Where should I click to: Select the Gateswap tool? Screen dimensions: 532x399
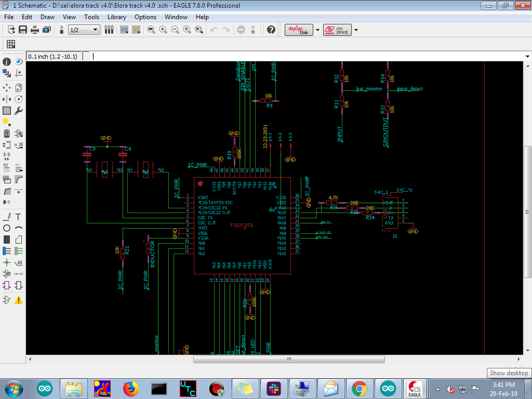(6, 157)
